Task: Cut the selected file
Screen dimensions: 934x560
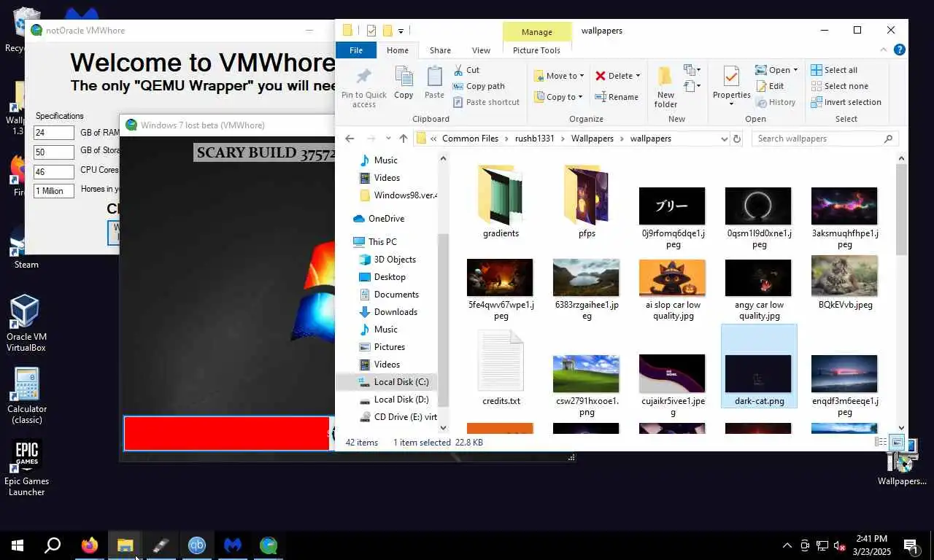Action: coord(466,70)
